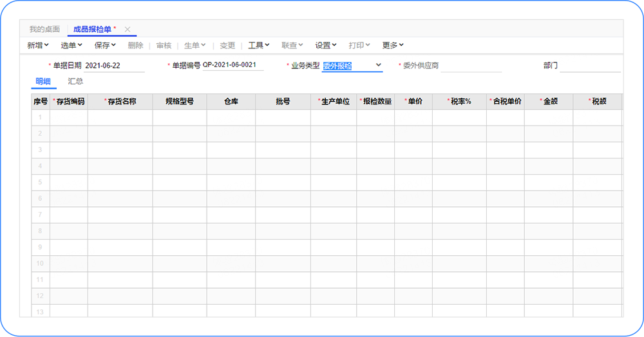This screenshot has width=644, height=337.
Task: Select the 明细 tab
Action: [x=43, y=82]
